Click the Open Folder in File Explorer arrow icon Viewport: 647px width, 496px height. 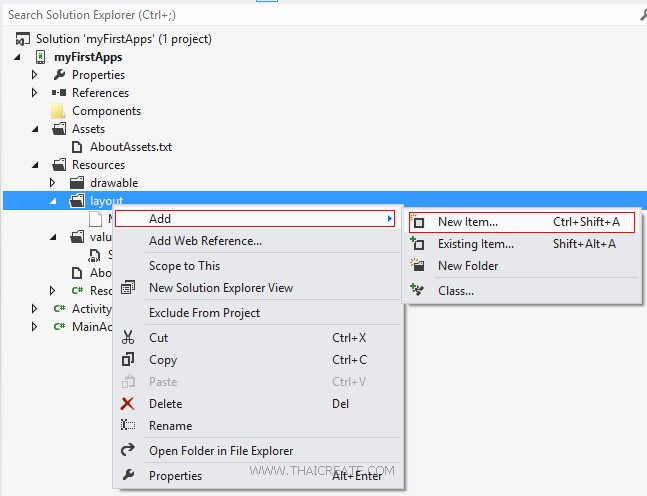pos(128,450)
